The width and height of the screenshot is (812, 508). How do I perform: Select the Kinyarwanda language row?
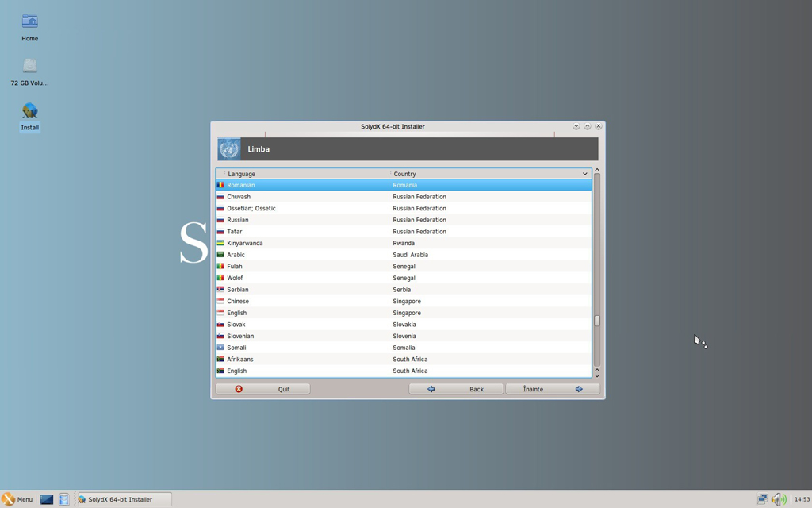pyautogui.click(x=404, y=243)
